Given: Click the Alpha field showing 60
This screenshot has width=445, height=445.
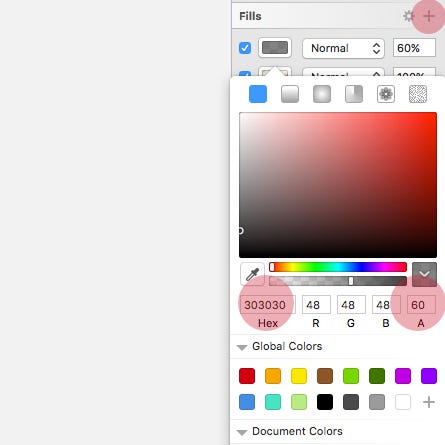Looking at the screenshot, I should pos(421,305).
